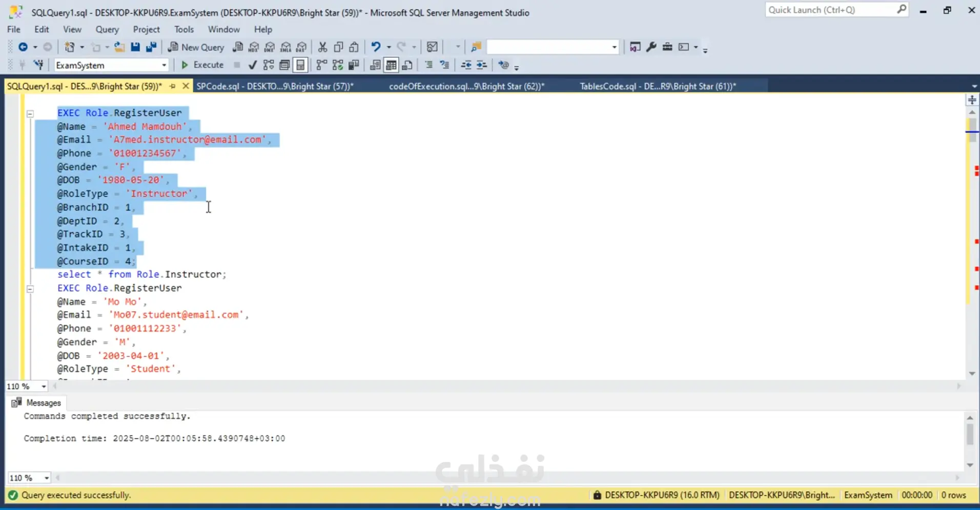
Task: Open the ExamSystem database dropdown
Action: coord(164,65)
